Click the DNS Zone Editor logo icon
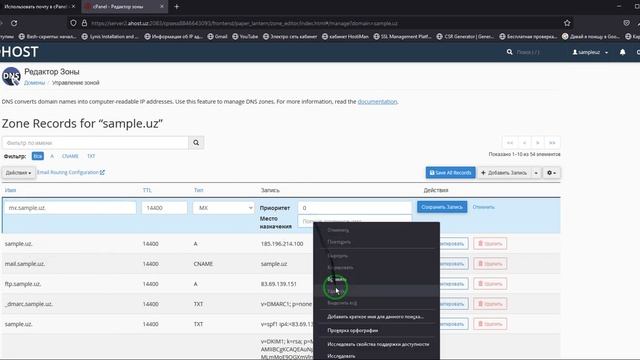This screenshot has height=360, width=640. (x=11, y=76)
